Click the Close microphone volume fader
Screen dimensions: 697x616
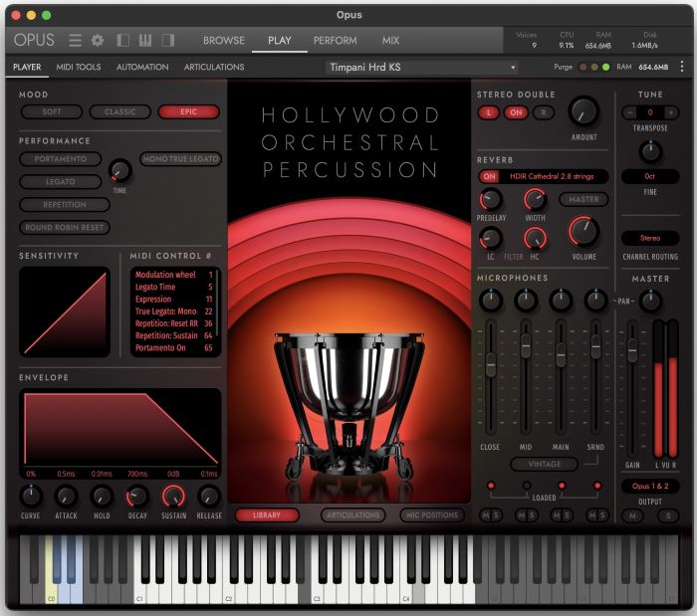491,365
